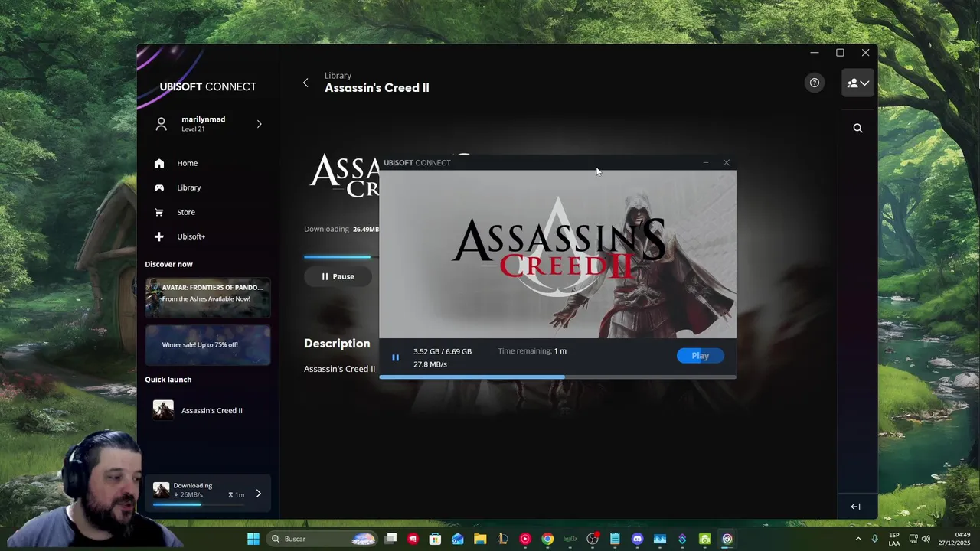Click the Home house icon
This screenshot has width=980, height=551.
click(x=159, y=163)
